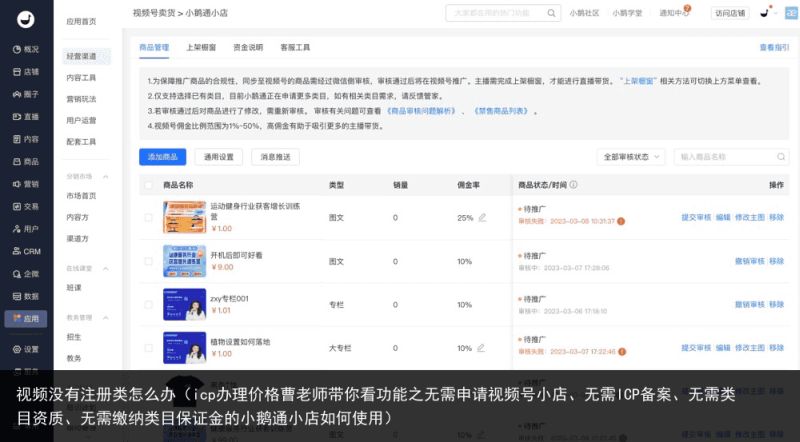
Task: Click the 消息推送 button
Action: [x=276, y=157]
